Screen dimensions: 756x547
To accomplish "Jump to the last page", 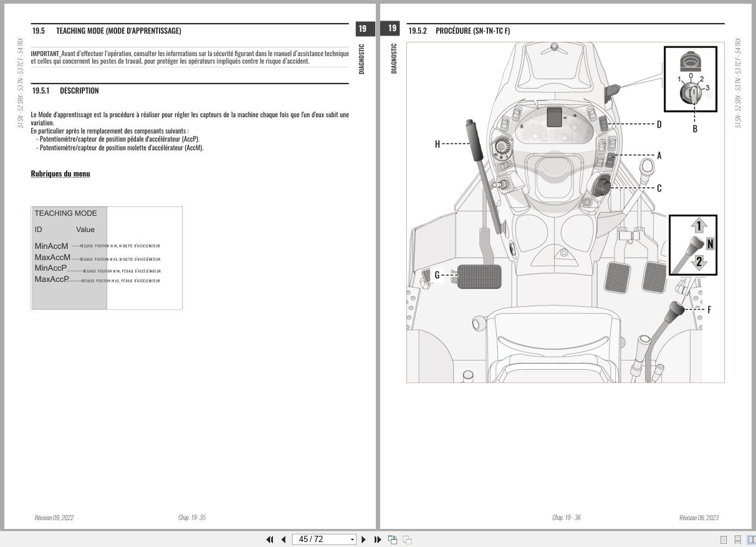I will [378, 540].
